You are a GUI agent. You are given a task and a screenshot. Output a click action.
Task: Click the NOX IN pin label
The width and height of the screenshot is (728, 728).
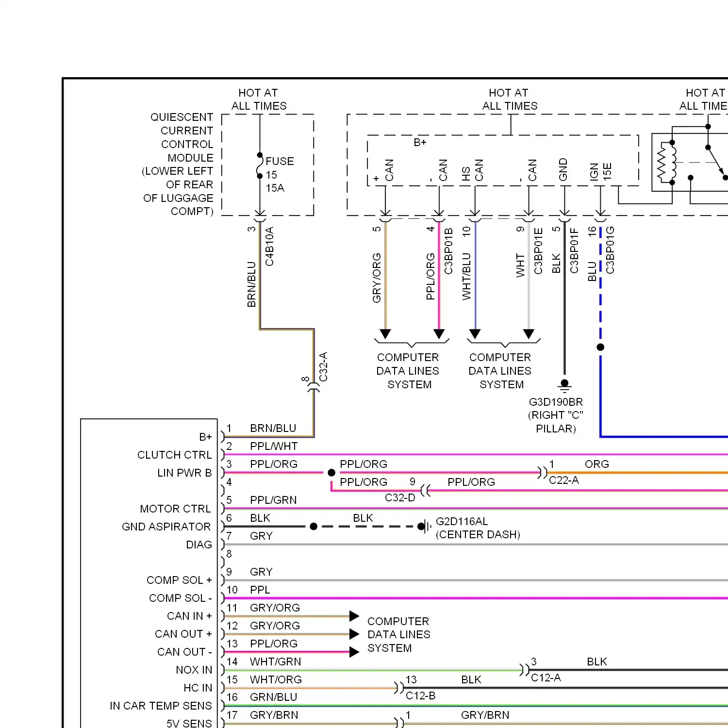point(194,670)
